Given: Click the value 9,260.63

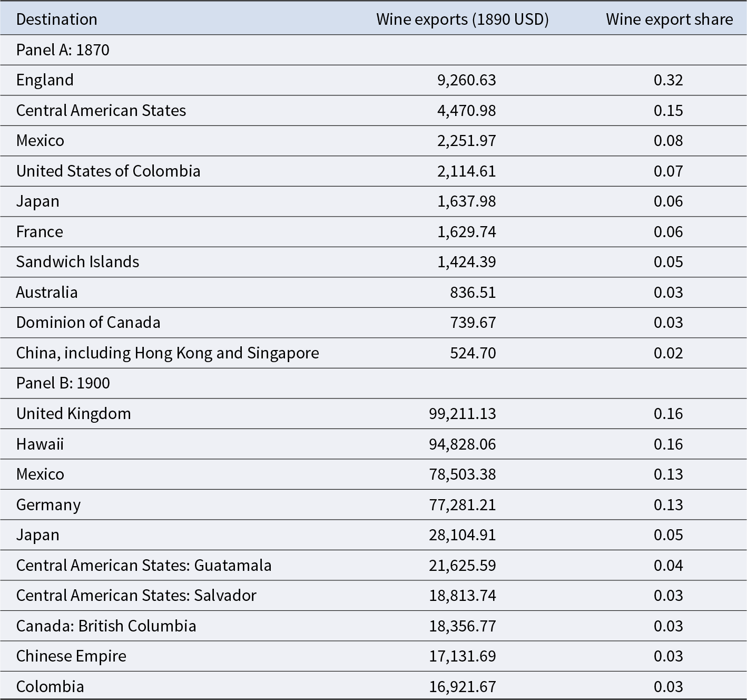Looking at the screenshot, I should pos(467,80).
